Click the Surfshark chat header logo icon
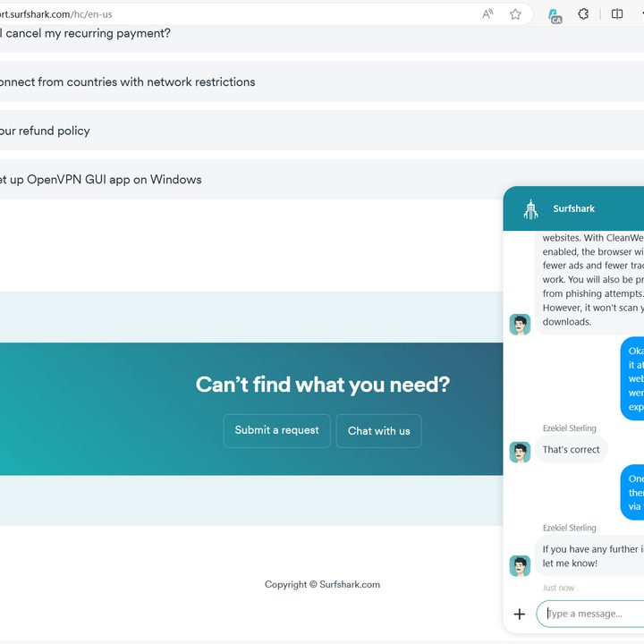644x644 pixels. click(530, 209)
